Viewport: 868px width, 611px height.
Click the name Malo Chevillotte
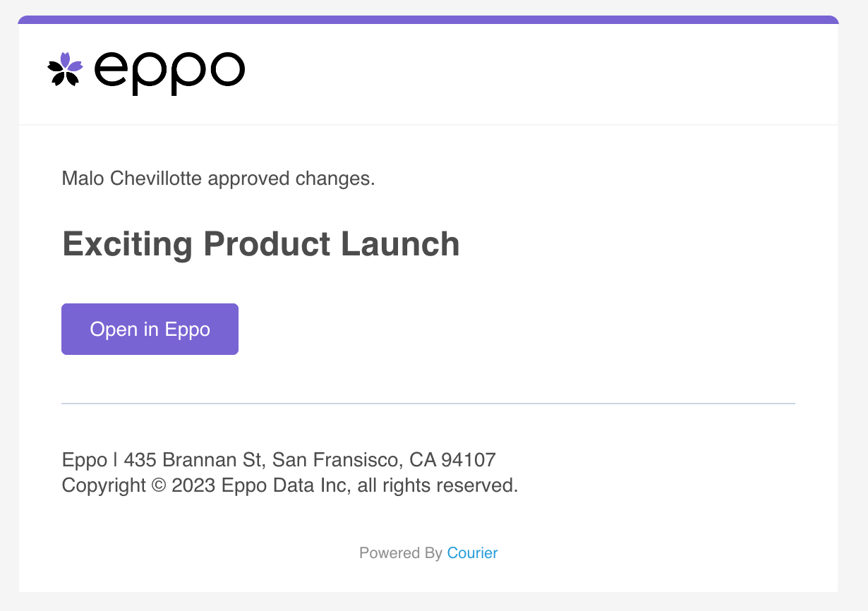(x=132, y=179)
